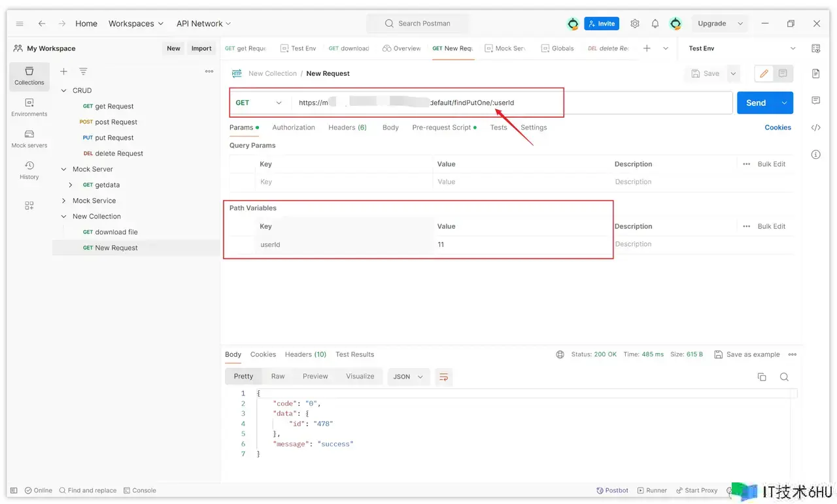Click the sync status icon beside Invite

pyautogui.click(x=573, y=24)
